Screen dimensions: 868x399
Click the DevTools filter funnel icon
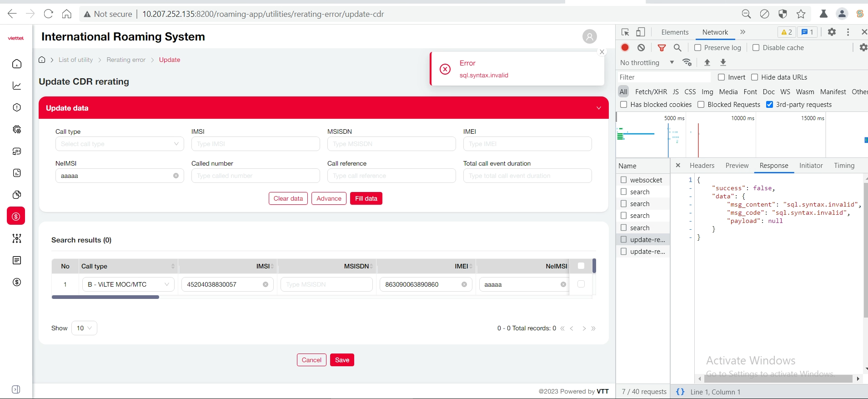(x=662, y=48)
